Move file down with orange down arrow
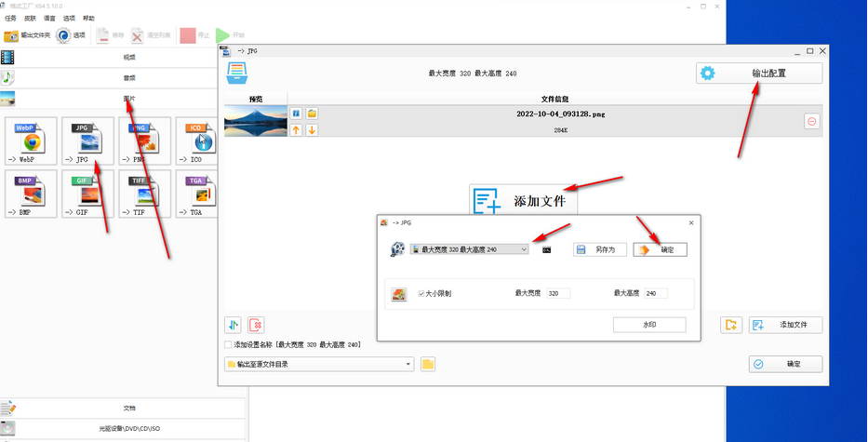Image resolution: width=868 pixels, height=442 pixels. pyautogui.click(x=313, y=130)
